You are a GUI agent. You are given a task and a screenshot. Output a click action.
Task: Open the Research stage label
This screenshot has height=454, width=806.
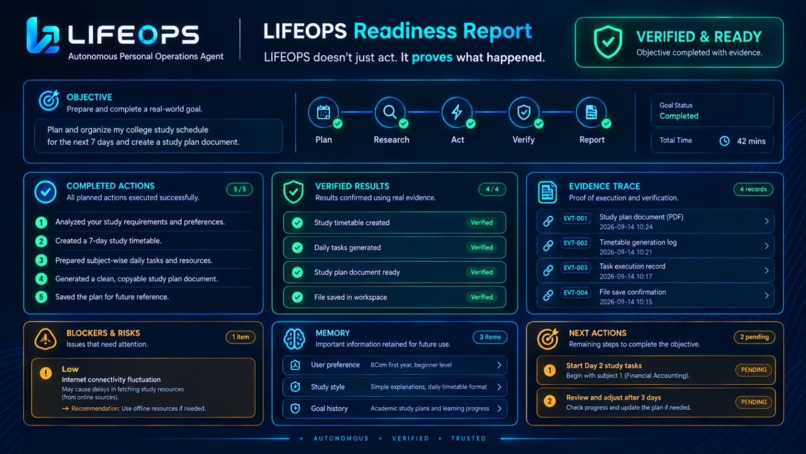[x=391, y=140]
